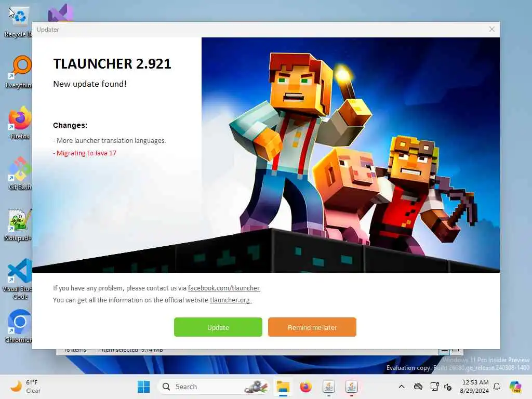Open the notifications bell
The width and height of the screenshot is (532, 399).
click(x=497, y=387)
